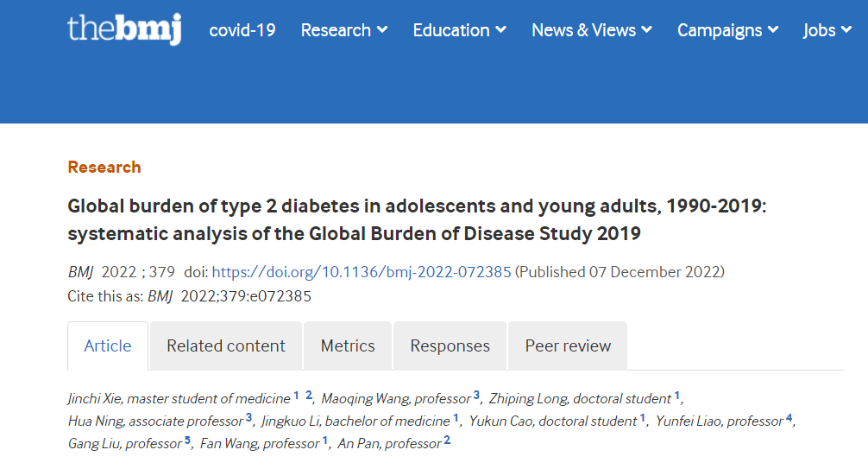Click the BMJ logo
The image size is (868, 469).
click(124, 29)
